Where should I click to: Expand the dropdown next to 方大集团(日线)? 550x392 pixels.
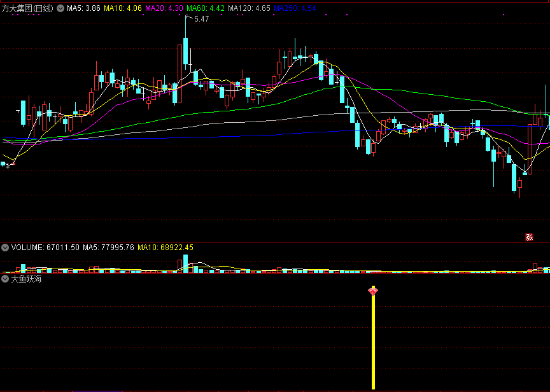click(60, 8)
